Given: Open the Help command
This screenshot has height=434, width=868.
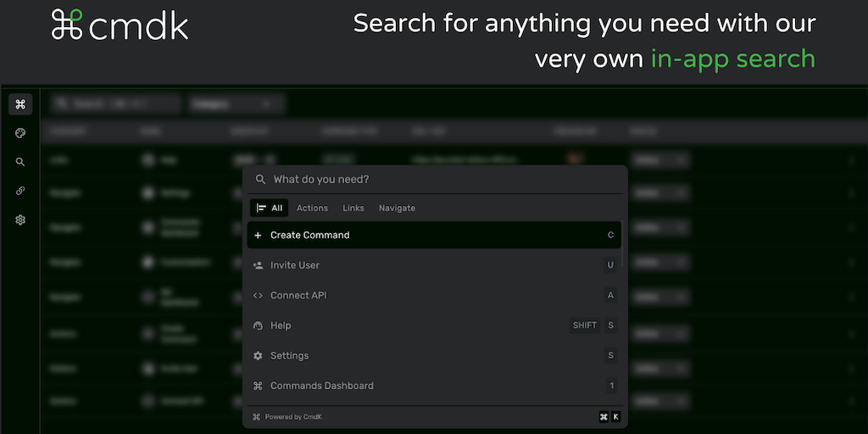Looking at the screenshot, I should [x=434, y=325].
